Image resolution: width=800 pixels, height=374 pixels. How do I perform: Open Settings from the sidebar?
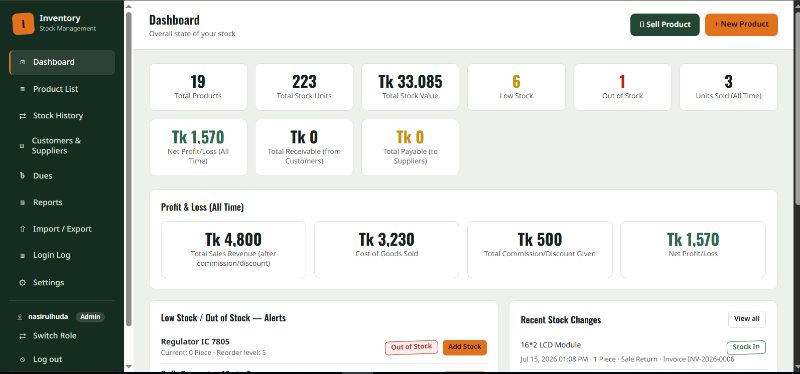pos(62,283)
